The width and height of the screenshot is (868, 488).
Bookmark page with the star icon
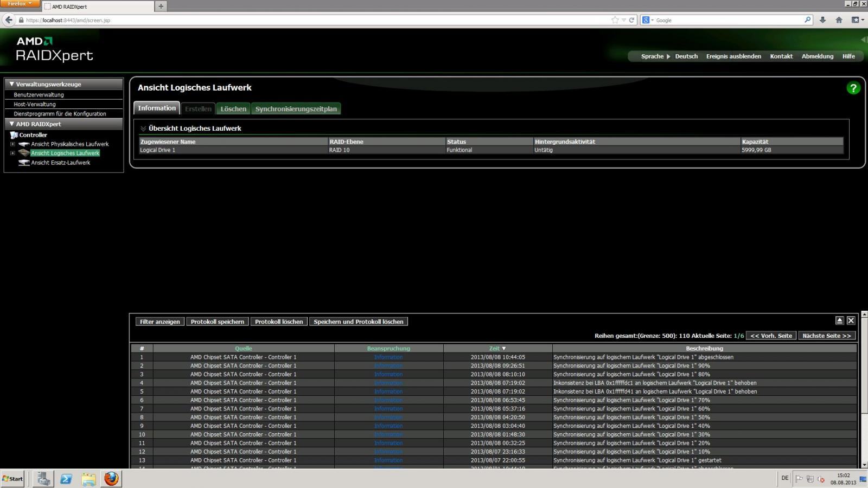(615, 20)
